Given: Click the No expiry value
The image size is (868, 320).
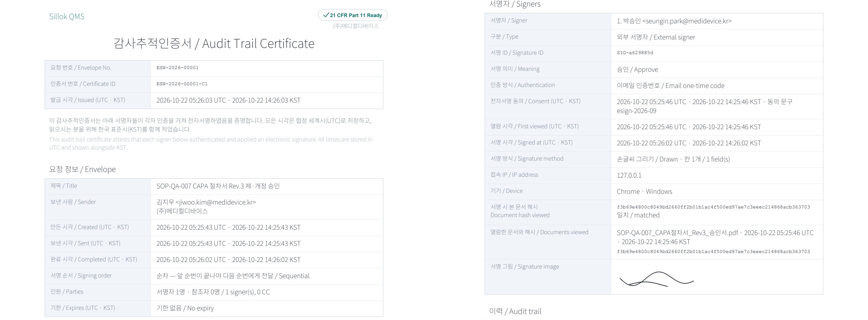Looking at the screenshot, I should pyautogui.click(x=185, y=308).
